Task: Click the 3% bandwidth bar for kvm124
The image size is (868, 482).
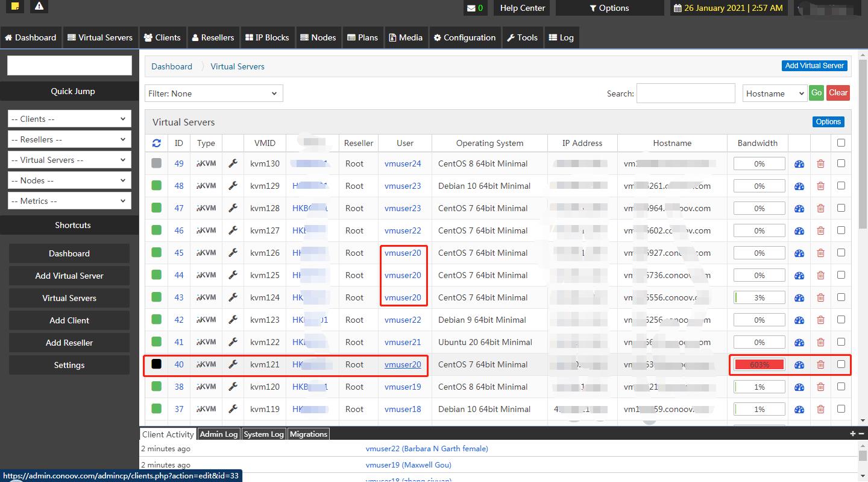Action: [x=759, y=297]
